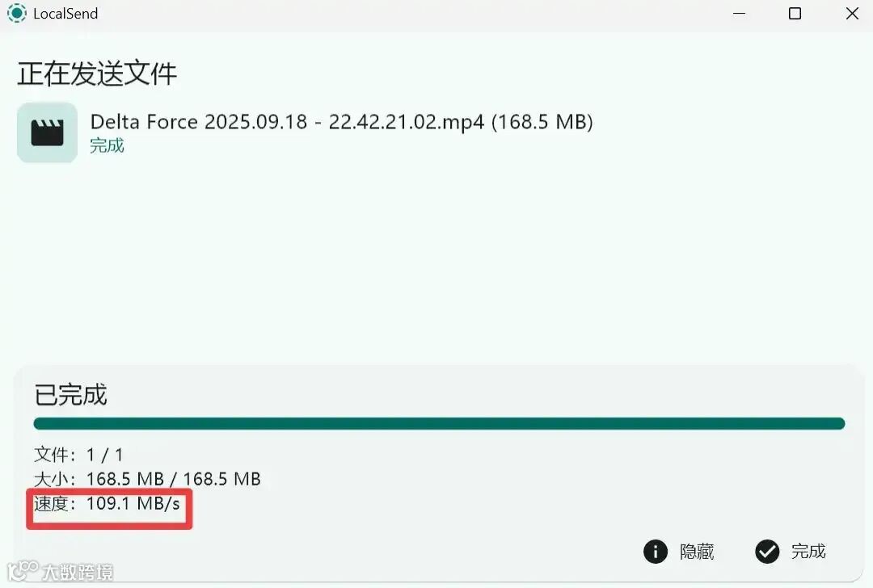Click the 已完成 heading above the progress bar

tap(70, 394)
